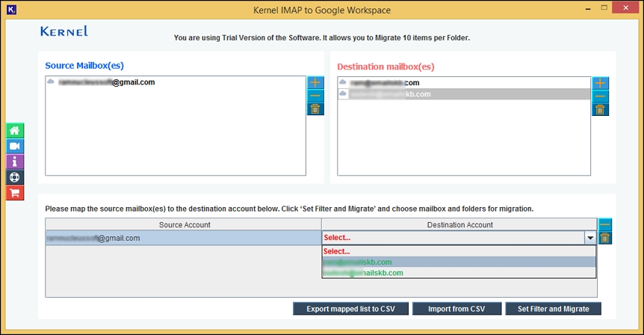
Task: Click the Source Account column header
Action: [183, 225]
